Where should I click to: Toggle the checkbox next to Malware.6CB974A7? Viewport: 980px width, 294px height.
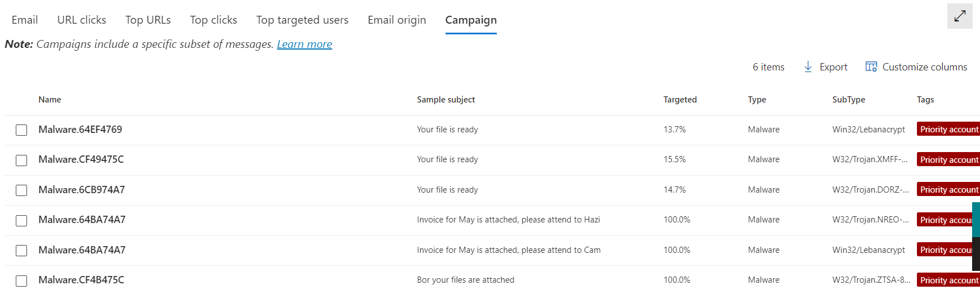[x=21, y=190]
